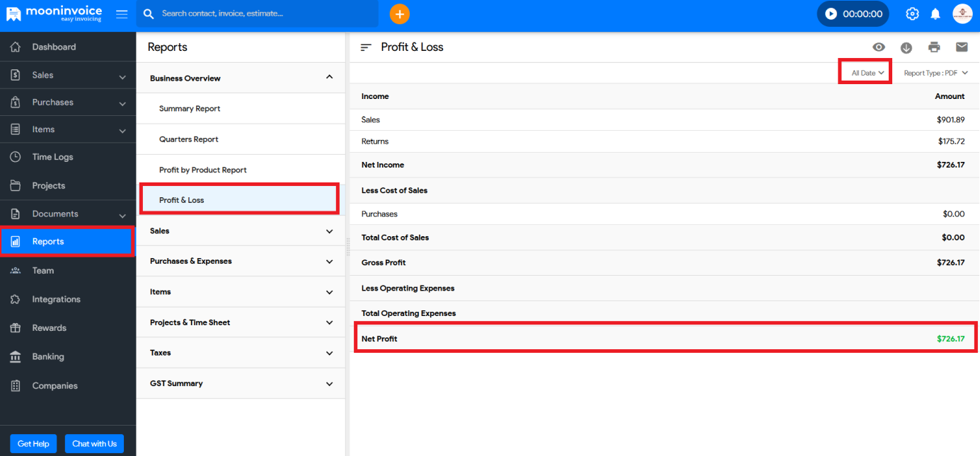The image size is (980, 456).
Task: Open the user profile avatar
Action: click(962, 13)
